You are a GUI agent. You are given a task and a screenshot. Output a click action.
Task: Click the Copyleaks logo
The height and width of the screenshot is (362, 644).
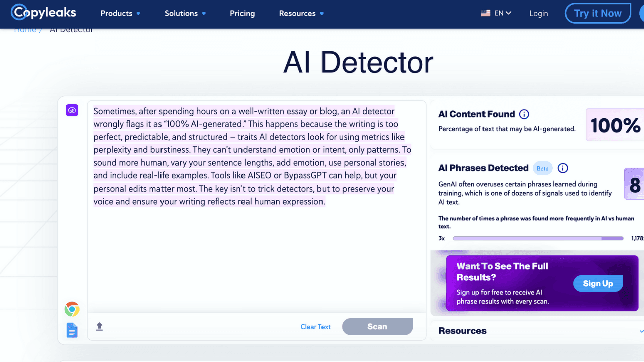coord(44,13)
